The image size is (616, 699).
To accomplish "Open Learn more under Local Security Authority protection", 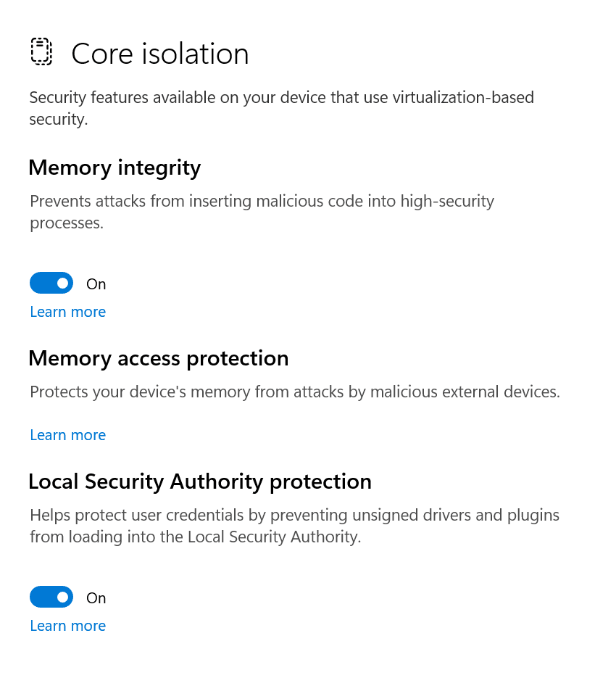I will [x=67, y=626].
